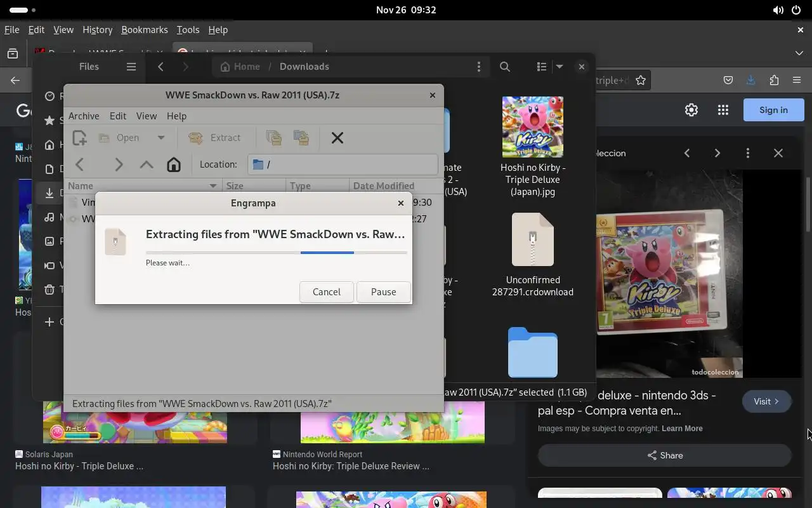Image resolution: width=812 pixels, height=508 pixels.
Task: Show previous image in preview panel
Action: pyautogui.click(x=687, y=153)
